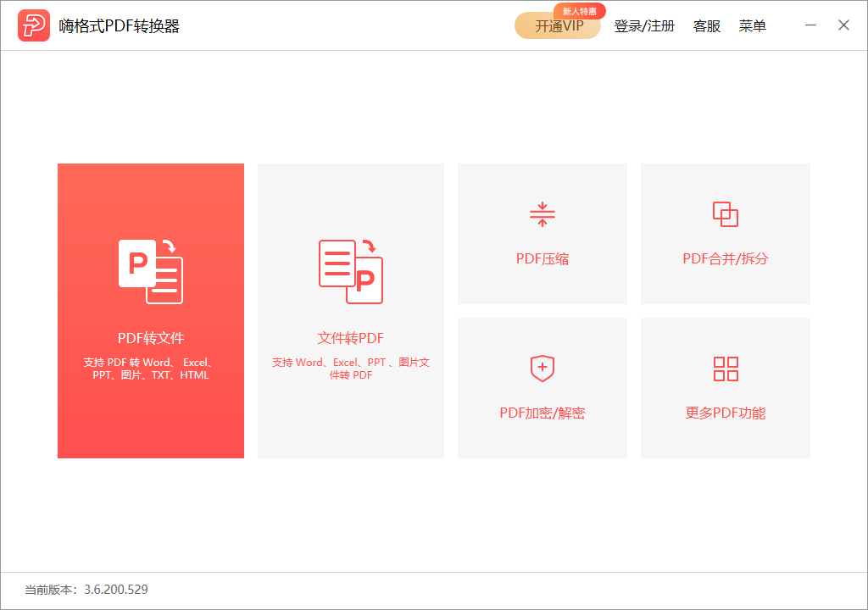Click the PDF压缩 compress arrows icon
This screenshot has width=868, height=610.
(x=542, y=213)
